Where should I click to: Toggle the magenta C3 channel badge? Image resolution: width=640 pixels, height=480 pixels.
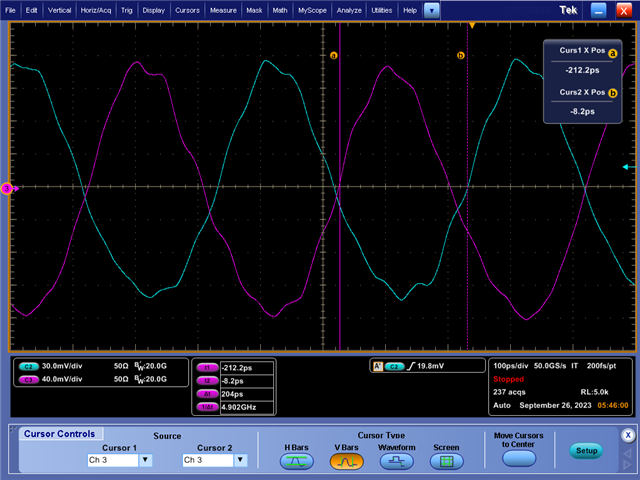point(27,379)
